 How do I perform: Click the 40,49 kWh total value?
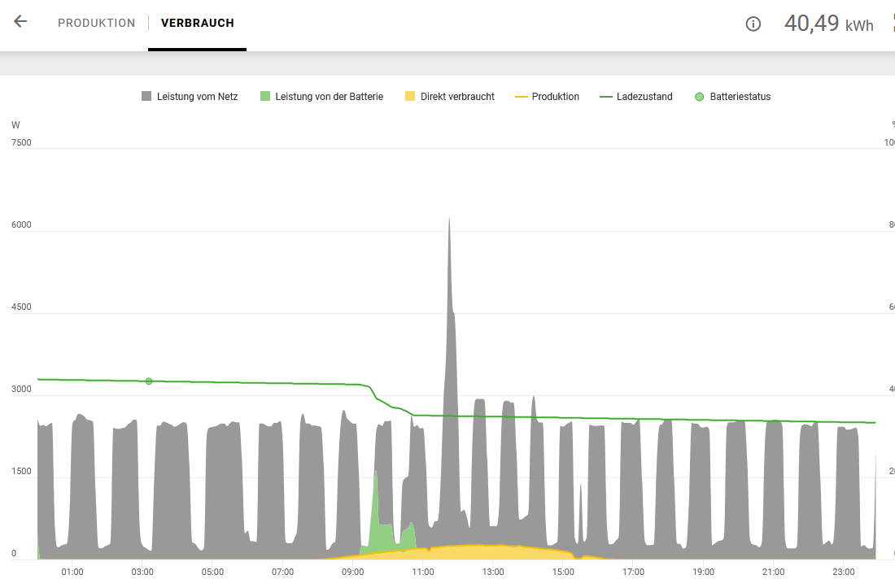[x=829, y=24]
